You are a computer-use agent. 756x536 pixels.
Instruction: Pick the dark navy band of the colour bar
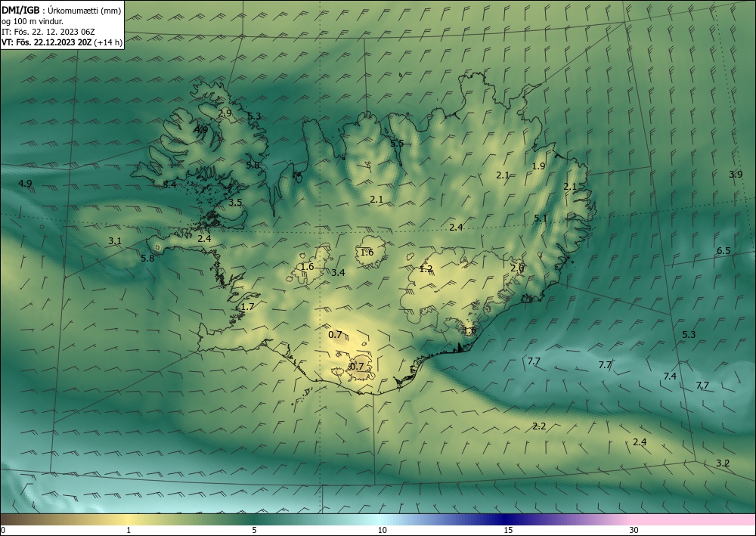508,519
